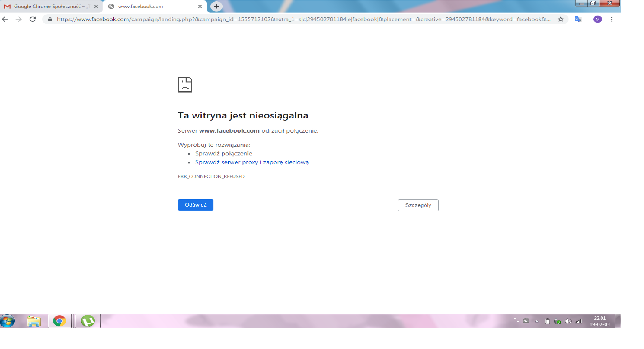Click the battery tray icon
The height and width of the screenshot is (349, 644).
click(547, 321)
